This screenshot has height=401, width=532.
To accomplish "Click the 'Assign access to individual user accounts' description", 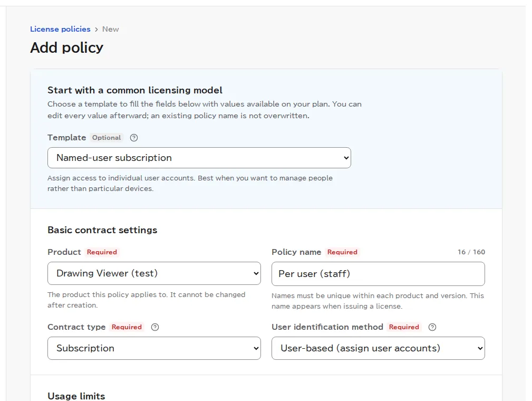I will tap(190, 184).
